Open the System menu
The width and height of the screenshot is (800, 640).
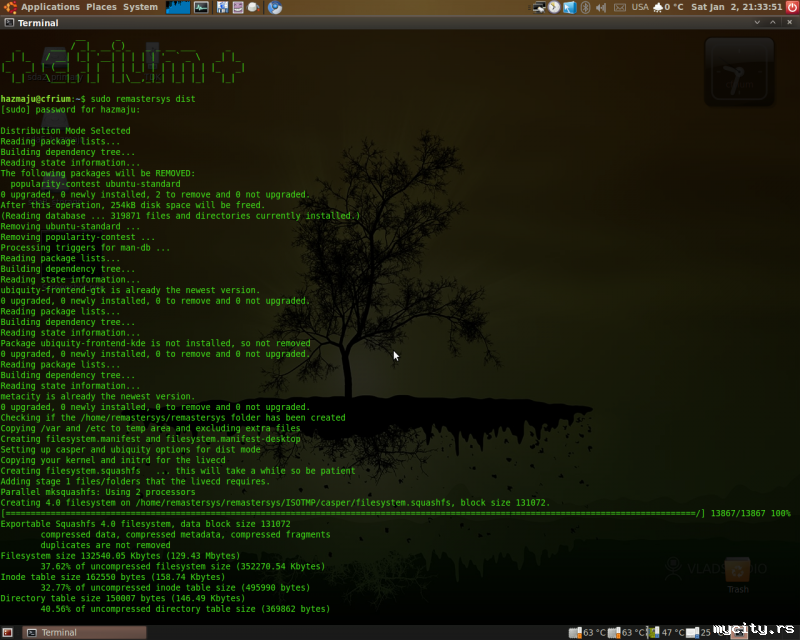[140, 7]
